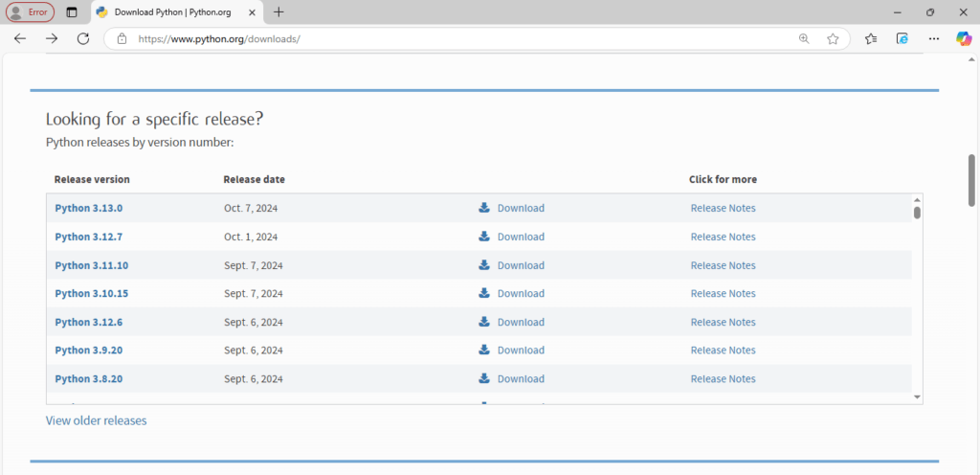Click the download icon for Python 3.12.7
The image size is (980, 475).
[x=483, y=237]
